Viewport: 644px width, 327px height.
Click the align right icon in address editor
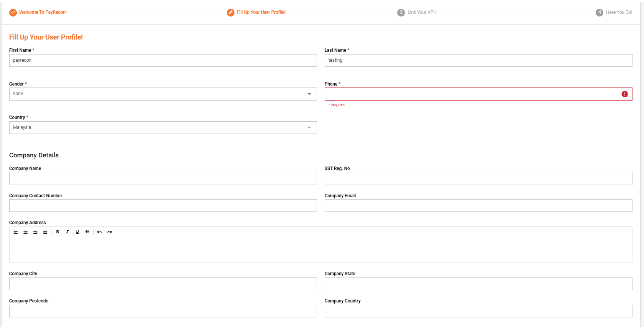(35, 232)
